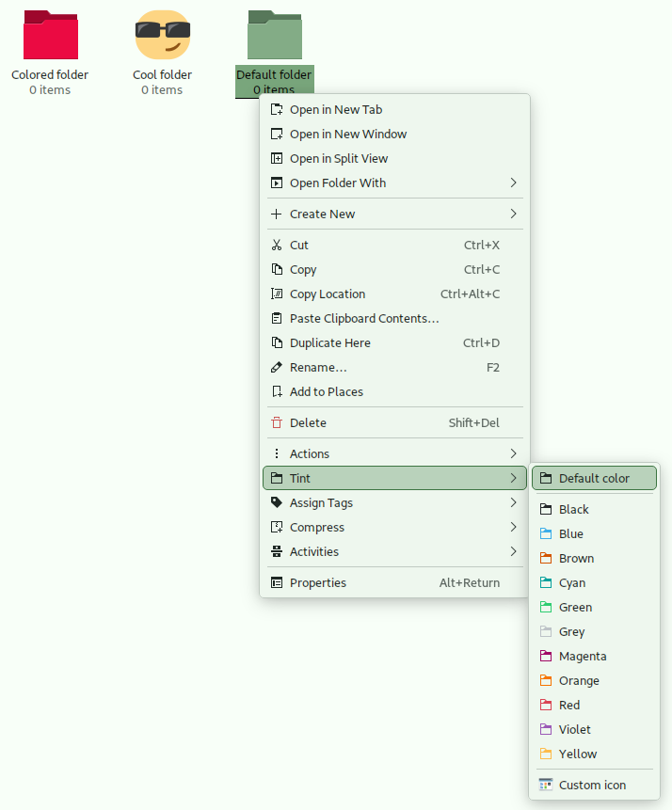
Task: Click the Ctrl+Alt+C shortcut text
Action: pos(470,294)
